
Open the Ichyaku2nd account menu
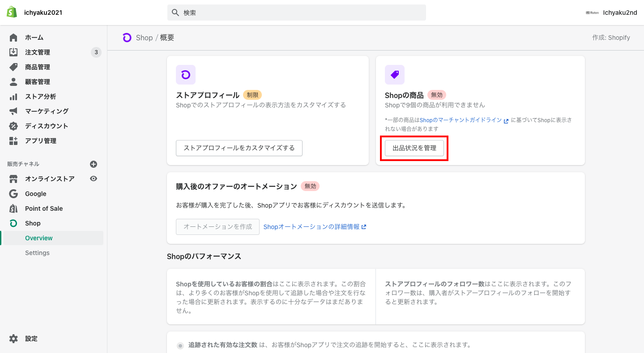point(611,13)
